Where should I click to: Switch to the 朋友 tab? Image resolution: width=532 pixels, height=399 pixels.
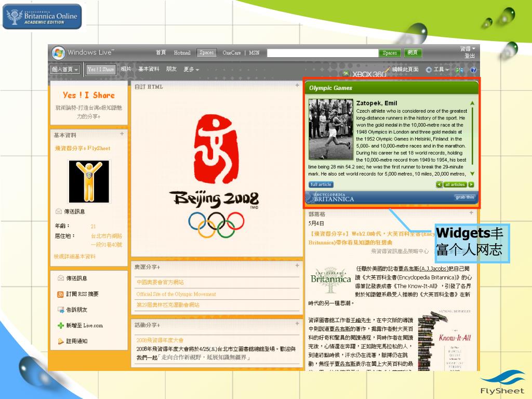point(171,69)
